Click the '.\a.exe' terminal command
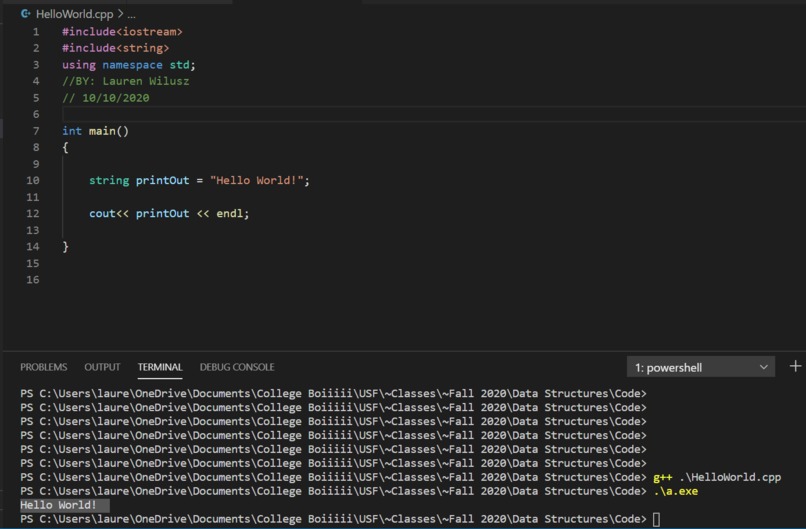Image resolution: width=806 pixels, height=529 pixels. (675, 491)
